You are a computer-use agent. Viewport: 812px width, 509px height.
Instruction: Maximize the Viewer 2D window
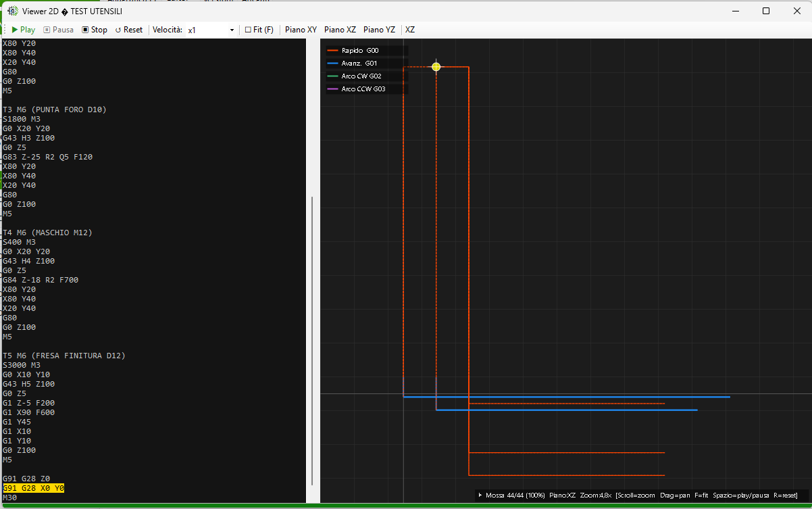[x=765, y=11]
